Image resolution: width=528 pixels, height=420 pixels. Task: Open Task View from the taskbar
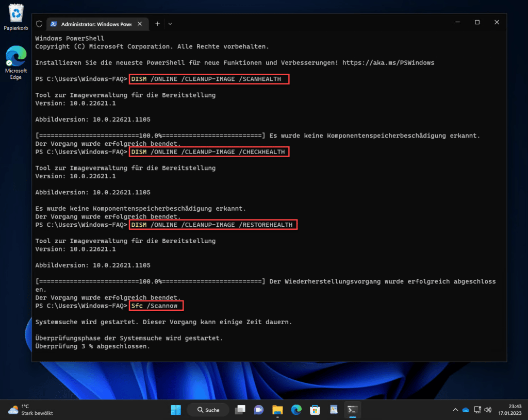240,410
